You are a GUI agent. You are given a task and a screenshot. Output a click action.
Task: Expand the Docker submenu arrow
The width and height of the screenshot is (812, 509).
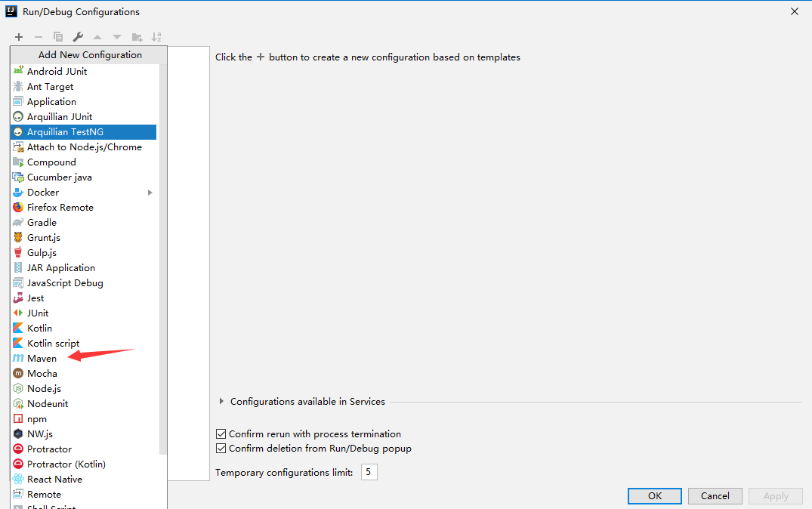150,192
